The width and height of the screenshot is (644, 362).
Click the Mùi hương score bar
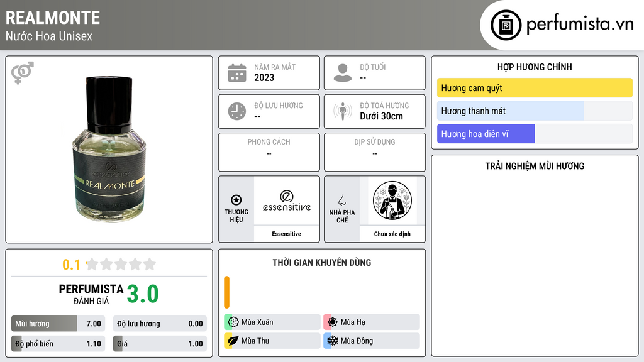click(58, 324)
